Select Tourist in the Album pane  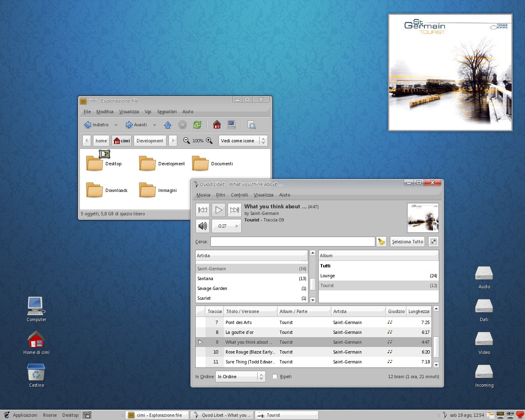point(379,285)
